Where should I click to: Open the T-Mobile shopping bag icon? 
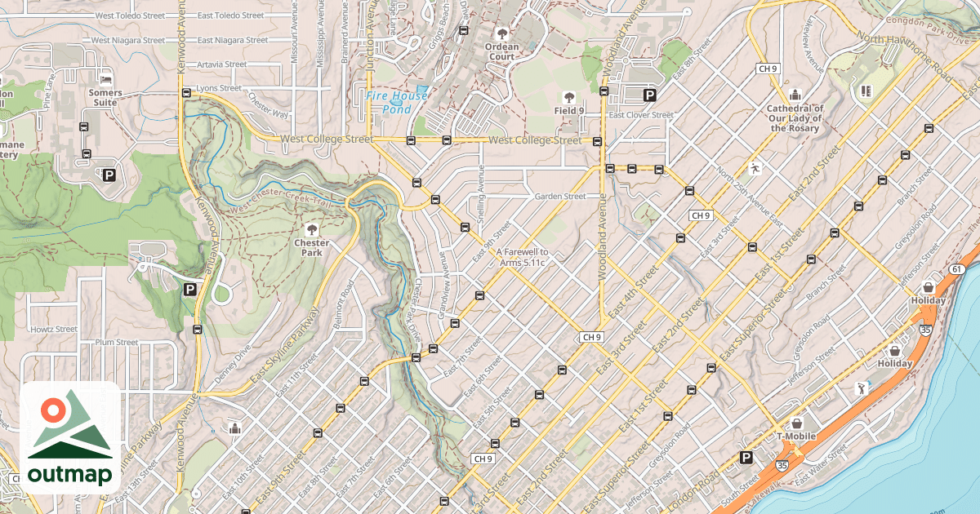(796, 423)
